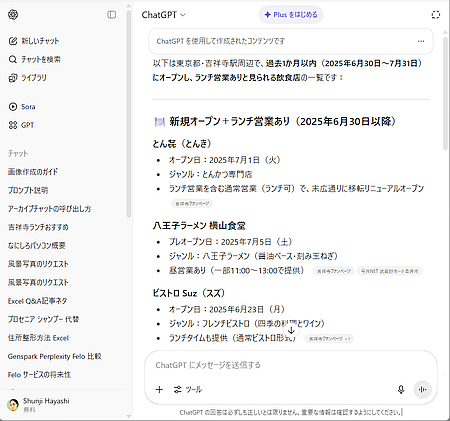
Task: Click the sidebar vertical scrollbar
Action: tap(129, 113)
